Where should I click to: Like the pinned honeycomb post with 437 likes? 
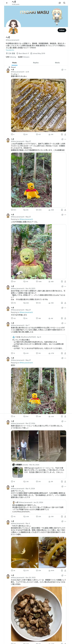tap(37, 134)
